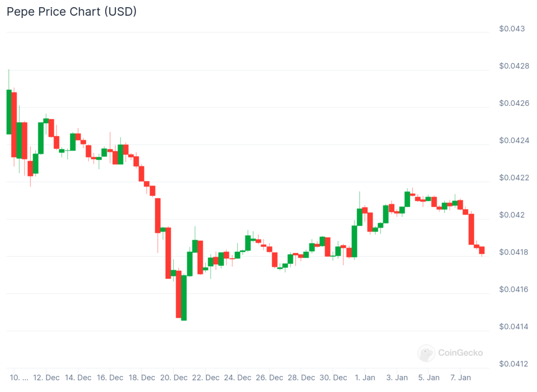537x392 pixels.
Task: Click the Pepe Price Chart (USD) title
Action: pos(72,12)
